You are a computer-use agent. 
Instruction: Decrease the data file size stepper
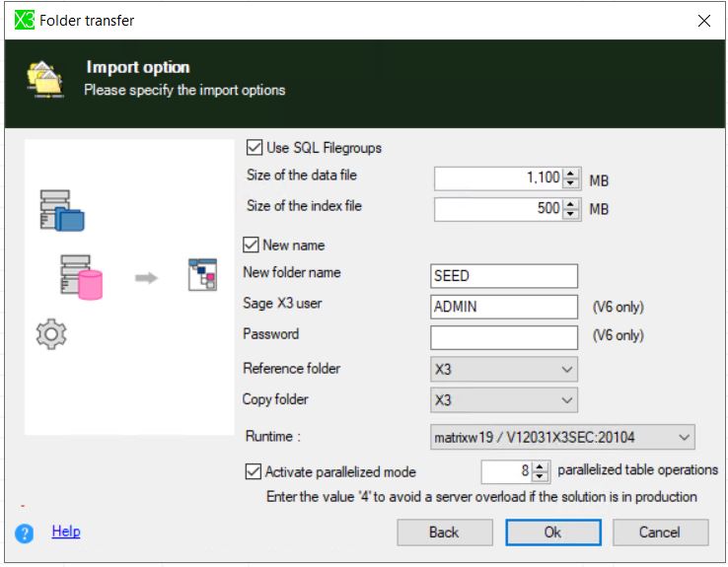pyautogui.click(x=570, y=183)
